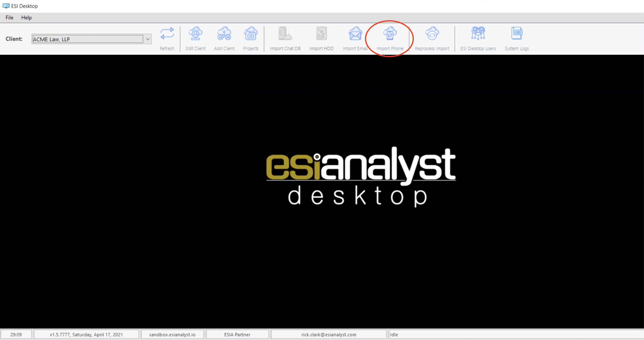Select sandbox.esianalyst.io in status bar
The height and width of the screenshot is (340, 644).
click(x=172, y=335)
